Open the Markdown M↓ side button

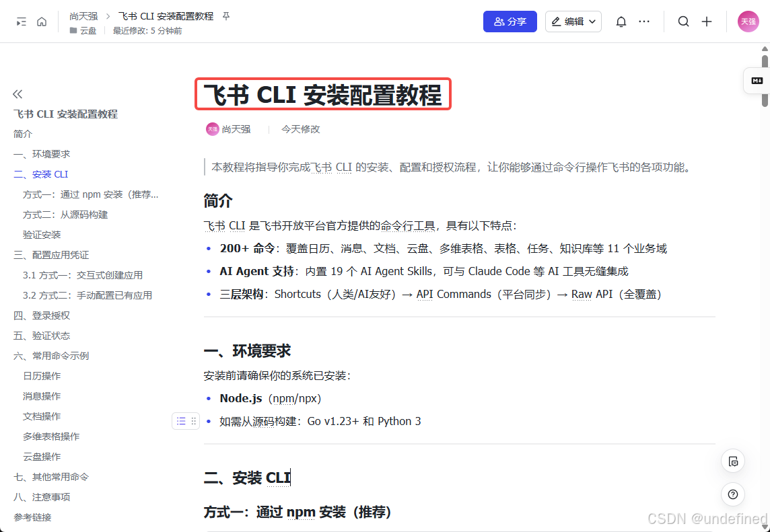pos(757,81)
